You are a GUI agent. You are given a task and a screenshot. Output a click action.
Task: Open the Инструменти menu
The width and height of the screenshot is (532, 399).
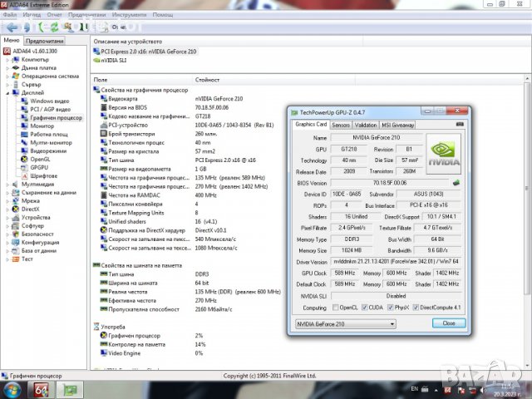tap(129, 15)
